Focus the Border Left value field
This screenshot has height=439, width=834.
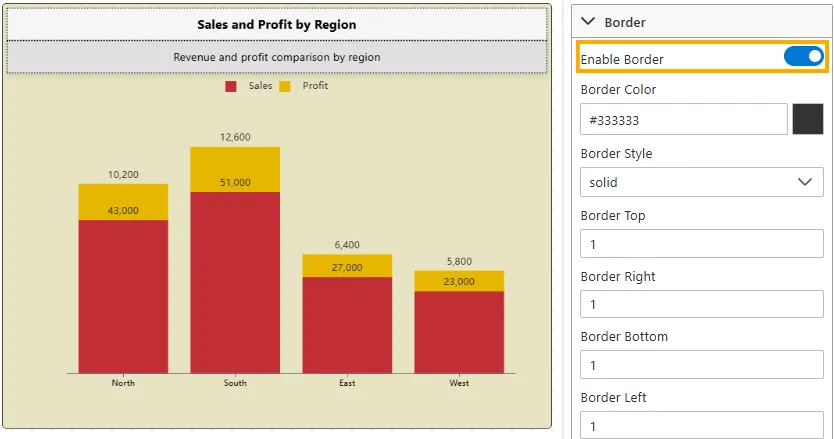702,425
